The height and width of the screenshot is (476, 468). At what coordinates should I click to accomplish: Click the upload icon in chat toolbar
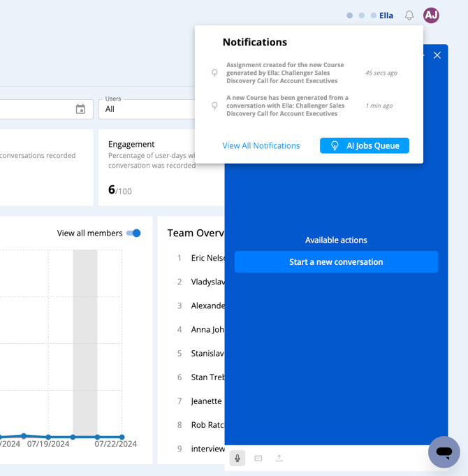click(279, 458)
